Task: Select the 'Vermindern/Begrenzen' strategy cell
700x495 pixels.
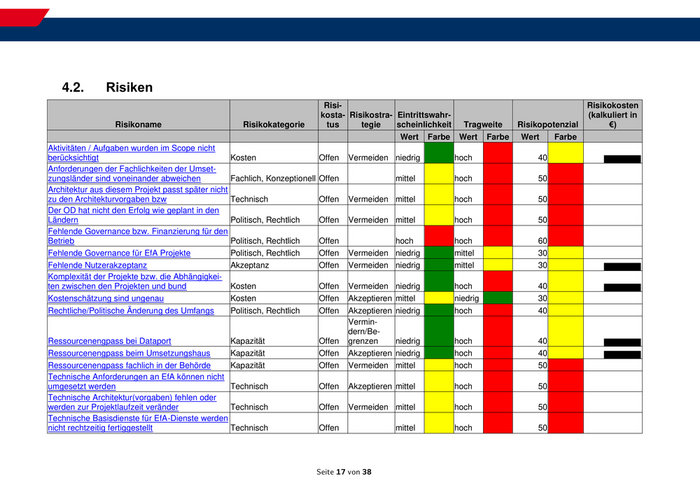Action: [369, 332]
